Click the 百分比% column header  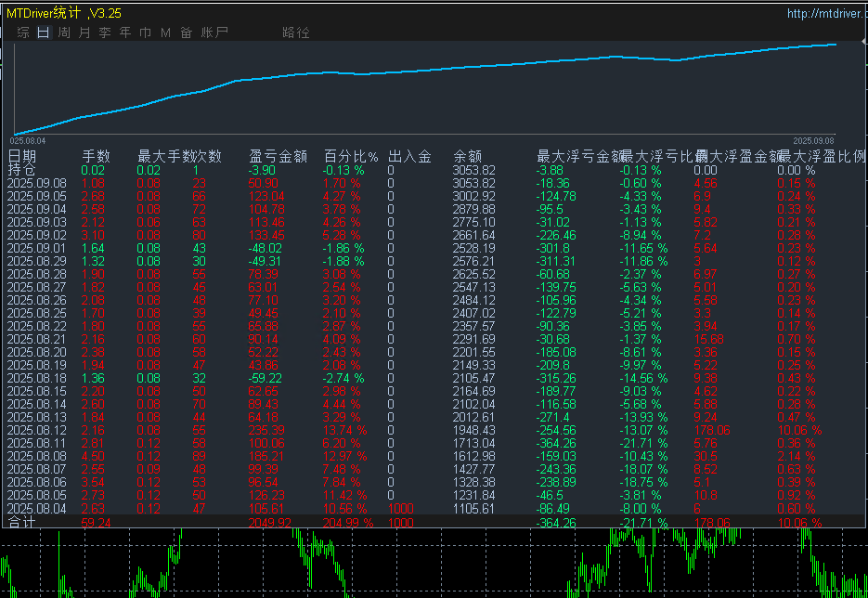tap(351, 156)
